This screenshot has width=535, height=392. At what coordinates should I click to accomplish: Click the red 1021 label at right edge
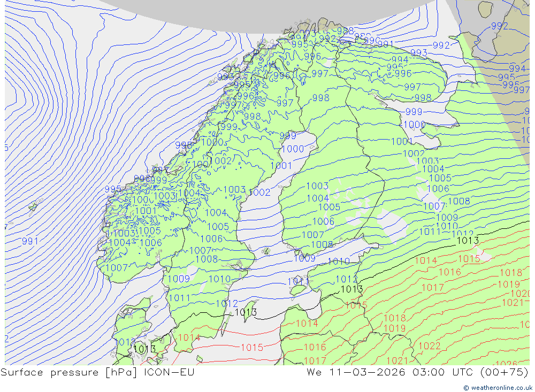tap(513, 302)
